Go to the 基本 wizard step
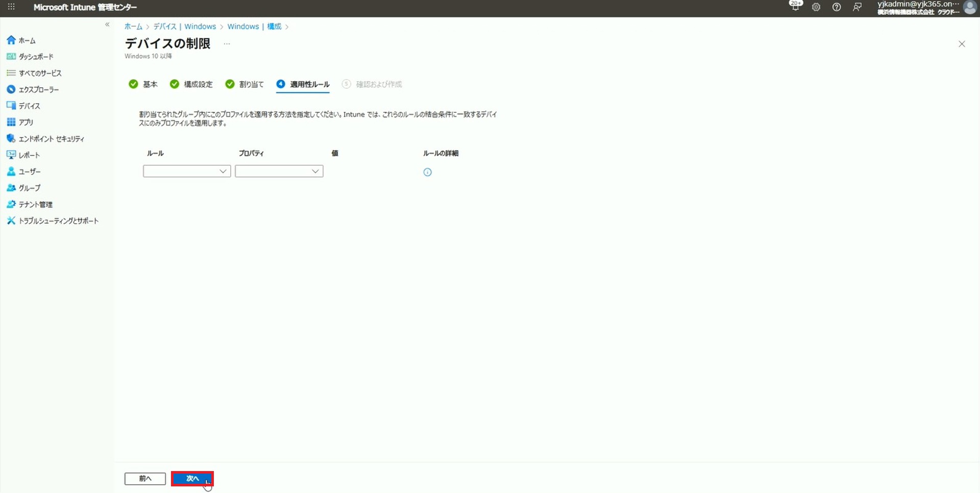Viewport: 980px width, 493px height. (x=143, y=84)
